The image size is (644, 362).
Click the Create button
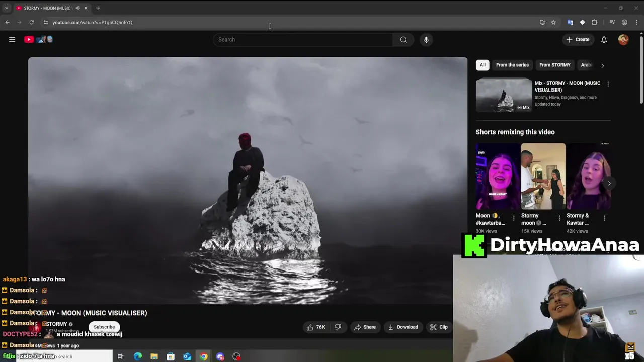click(x=578, y=40)
